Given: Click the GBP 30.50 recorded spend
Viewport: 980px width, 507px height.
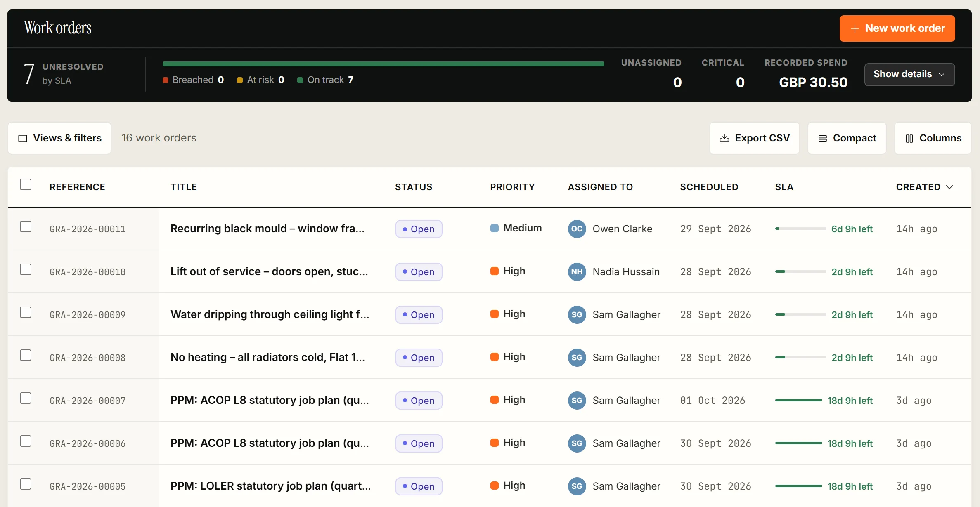Looking at the screenshot, I should click(x=813, y=83).
